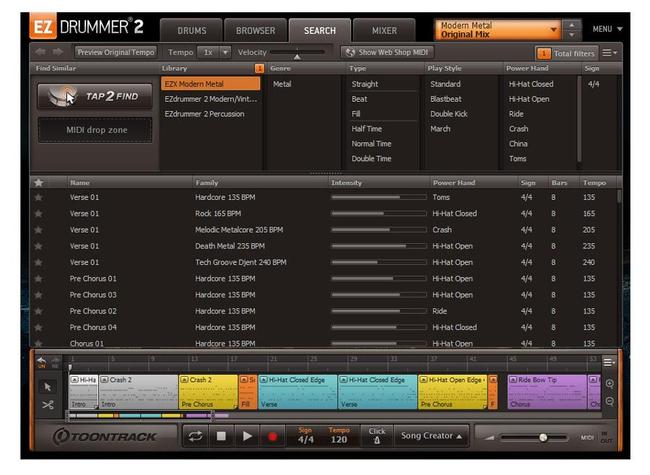Open the Modern Metal Original Mix preset dropdown

point(498,30)
